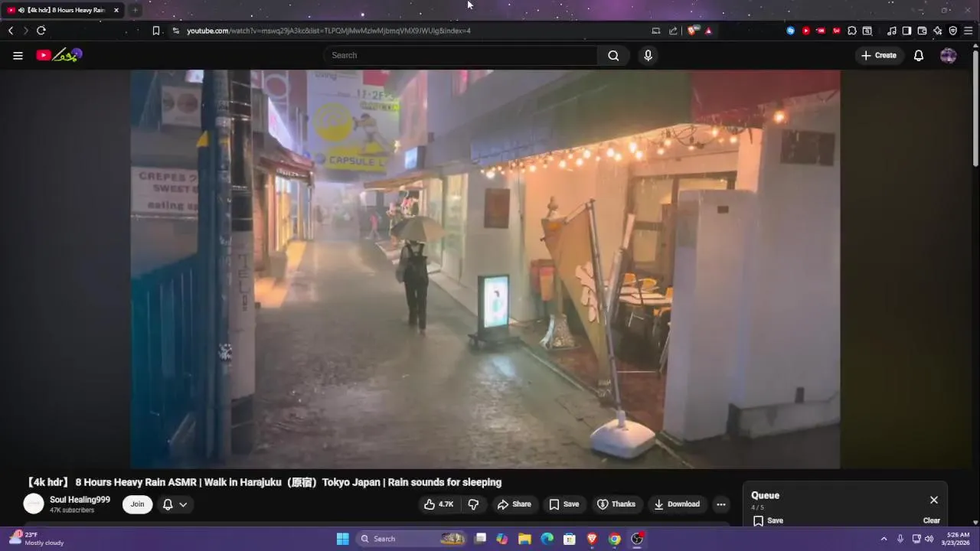Open the Windows Start menu
Viewport: 980px width, 551px height.
(342, 539)
